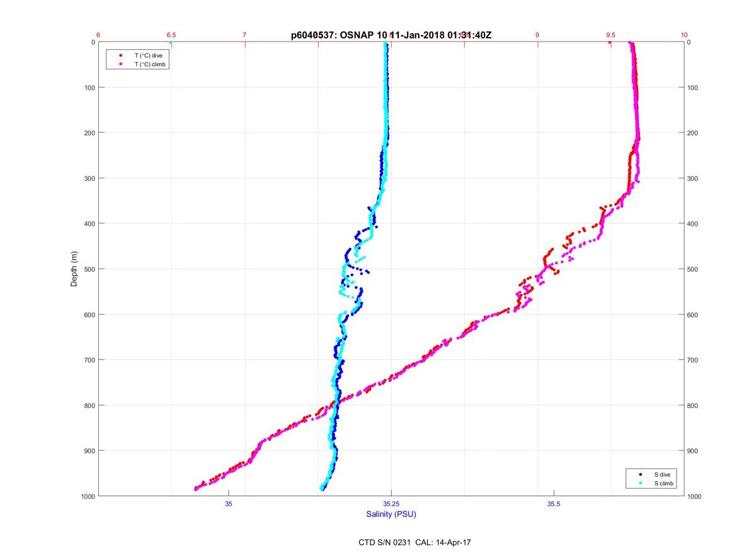Image resolution: width=756 pixels, height=558 pixels.
Task: Click the 'Salinity (PSU)' axis label
Action: click(391, 514)
